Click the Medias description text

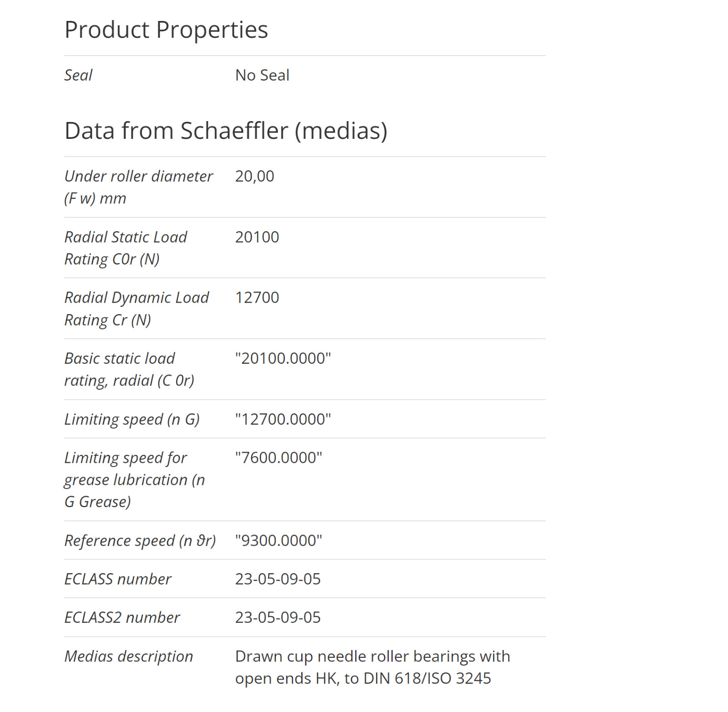[372, 667]
